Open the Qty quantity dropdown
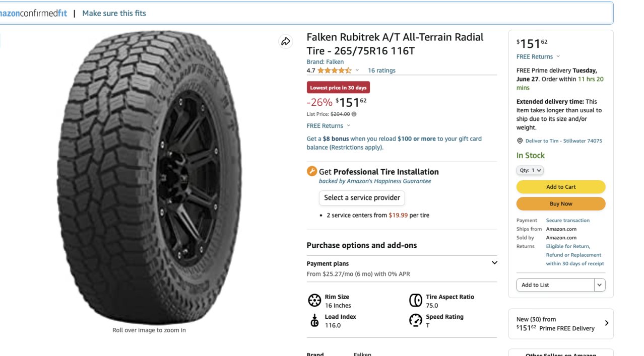Image resolution: width=644 pixels, height=356 pixels. (530, 170)
